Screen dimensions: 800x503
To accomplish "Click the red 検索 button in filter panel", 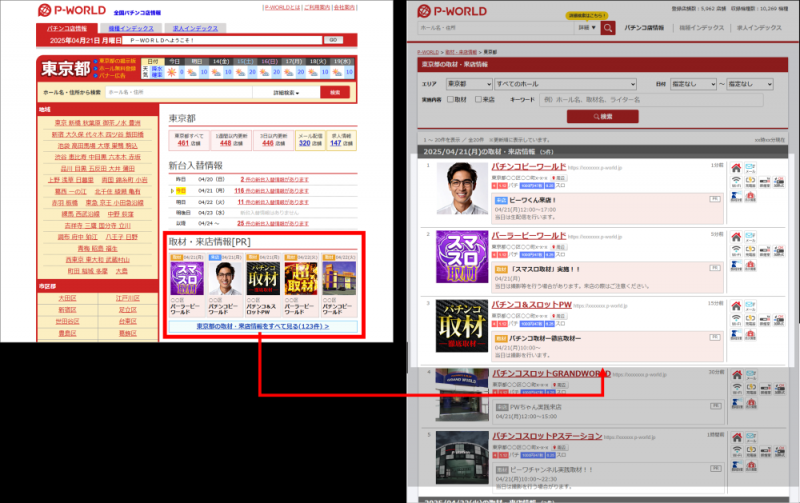I will tap(603, 117).
